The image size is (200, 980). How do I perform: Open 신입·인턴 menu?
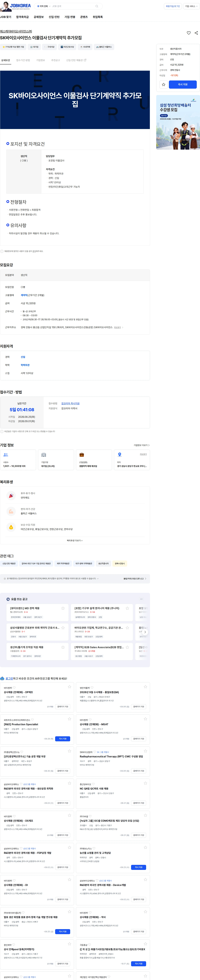coord(54,17)
